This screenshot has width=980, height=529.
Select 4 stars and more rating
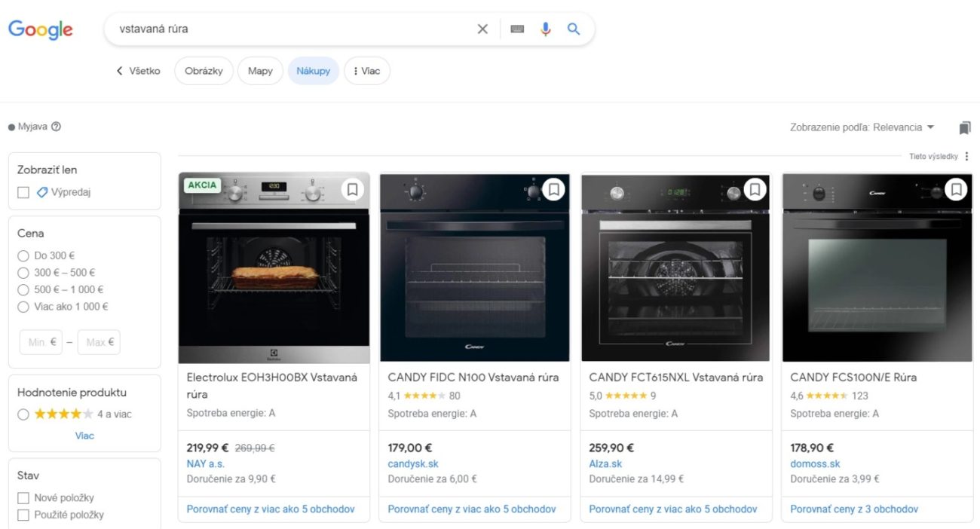pos(23,414)
